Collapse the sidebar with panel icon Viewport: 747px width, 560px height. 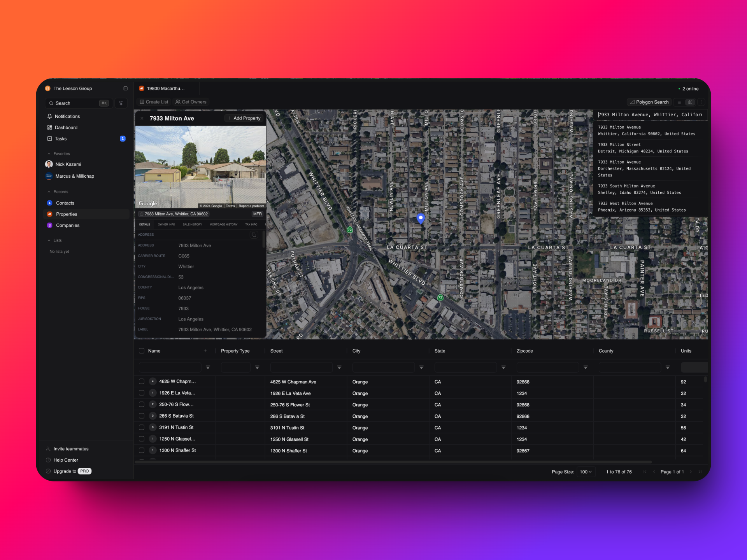(125, 89)
